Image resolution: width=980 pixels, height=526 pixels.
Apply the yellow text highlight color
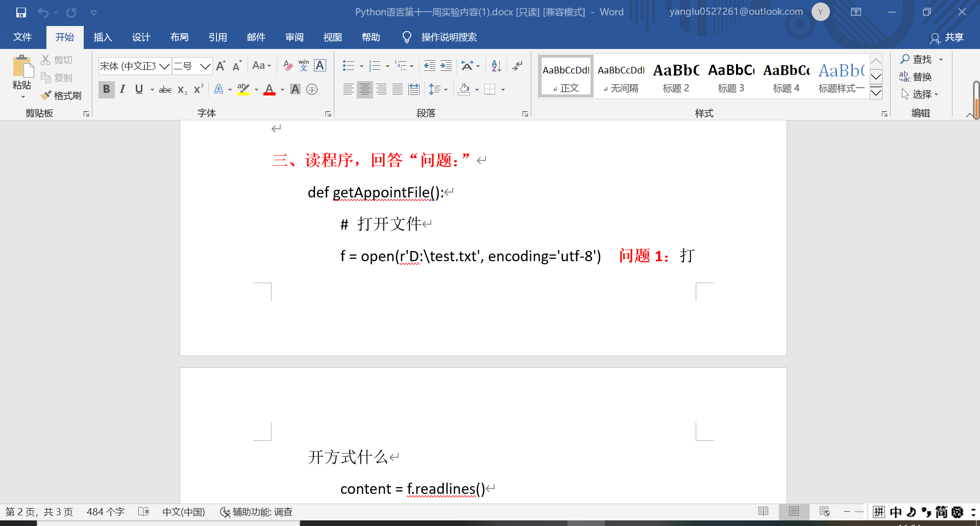tap(243, 89)
